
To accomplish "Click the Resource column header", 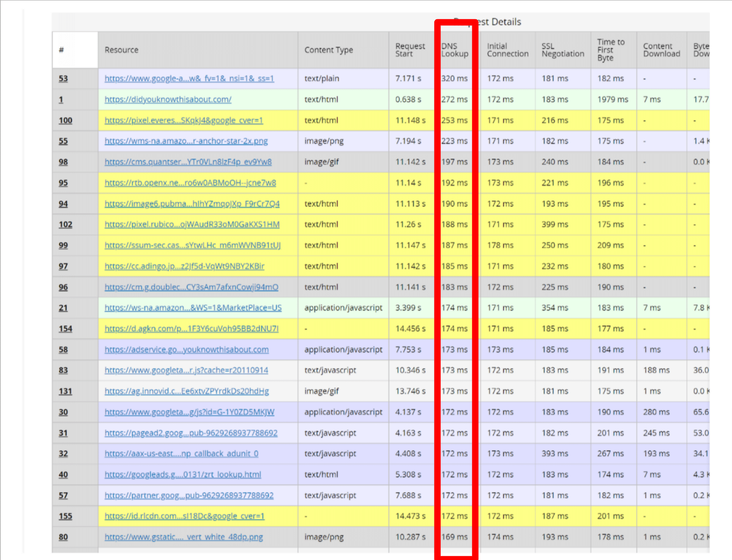I will [121, 50].
